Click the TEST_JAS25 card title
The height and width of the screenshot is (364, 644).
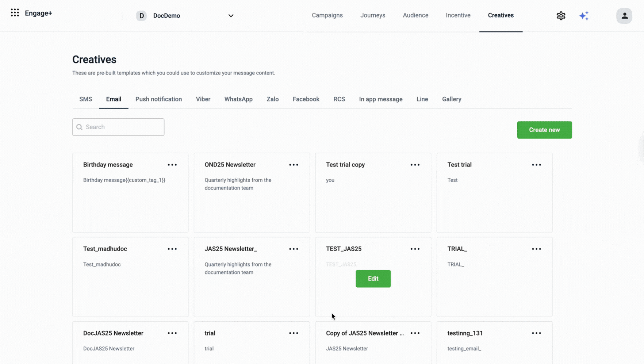coord(344,249)
